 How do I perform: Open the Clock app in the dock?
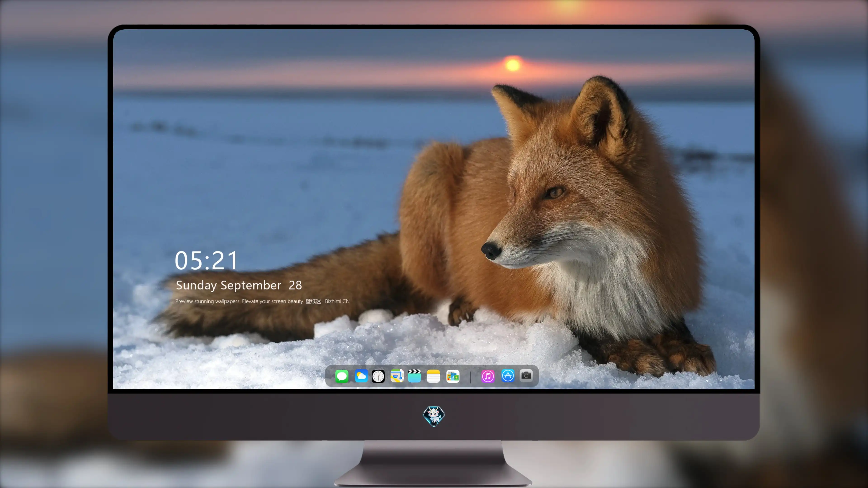click(x=378, y=376)
